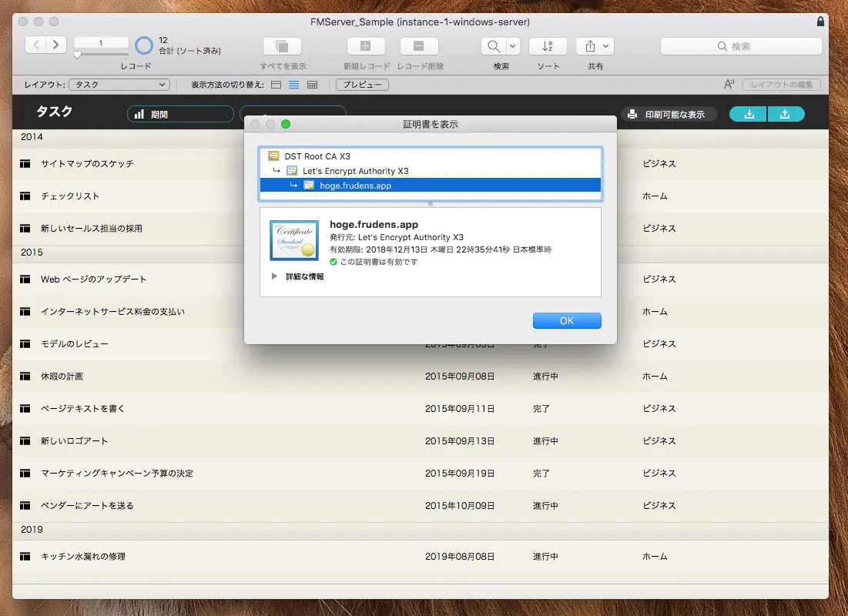Screen dimensions: 848x616
Task: Click the bar chart icon on 期間 button
Action: click(x=139, y=114)
